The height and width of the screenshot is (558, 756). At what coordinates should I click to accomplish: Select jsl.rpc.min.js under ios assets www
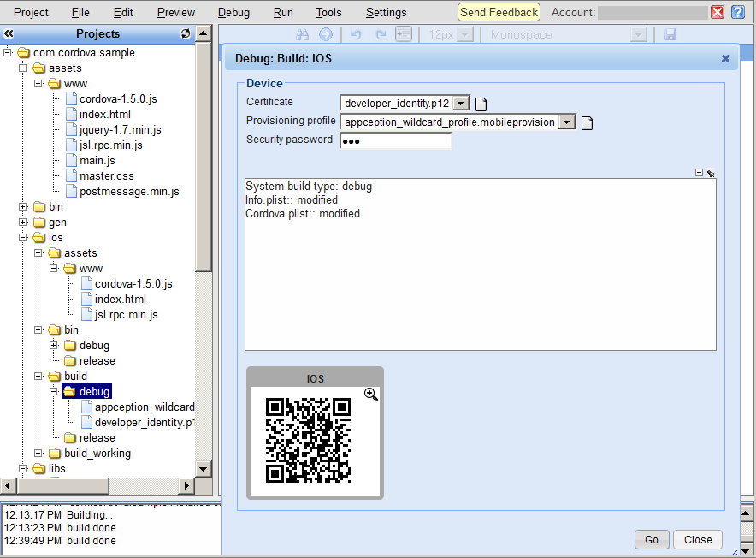tap(127, 315)
